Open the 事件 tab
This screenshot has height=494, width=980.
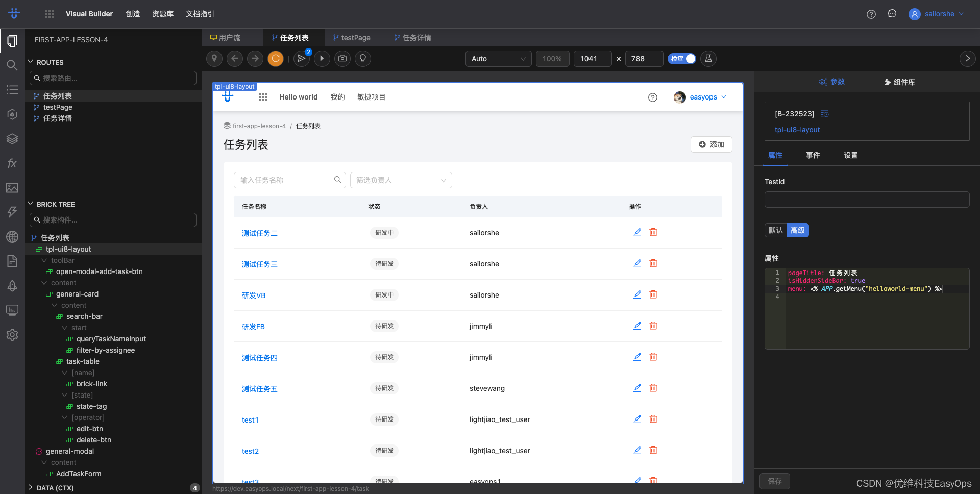(x=813, y=155)
